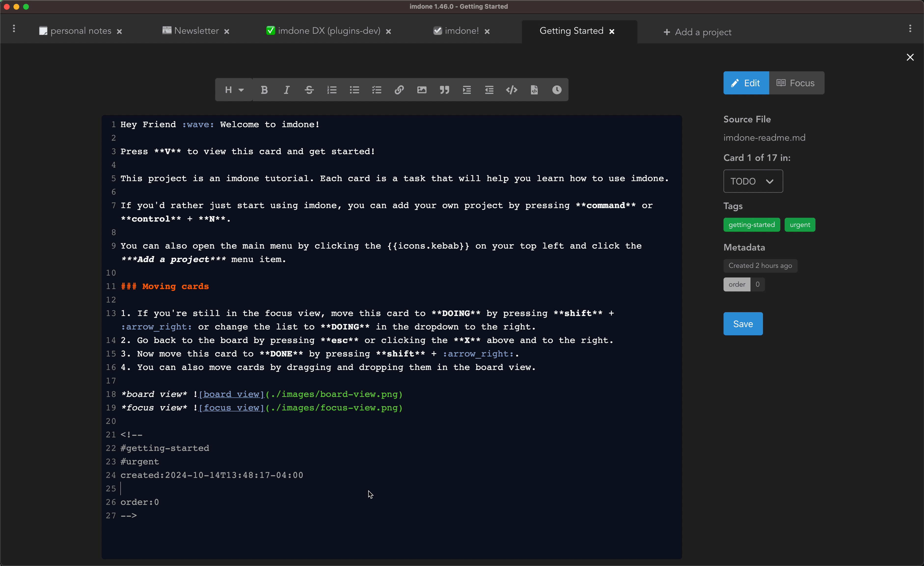
Task: Open the heading level dropdown
Action: click(234, 90)
